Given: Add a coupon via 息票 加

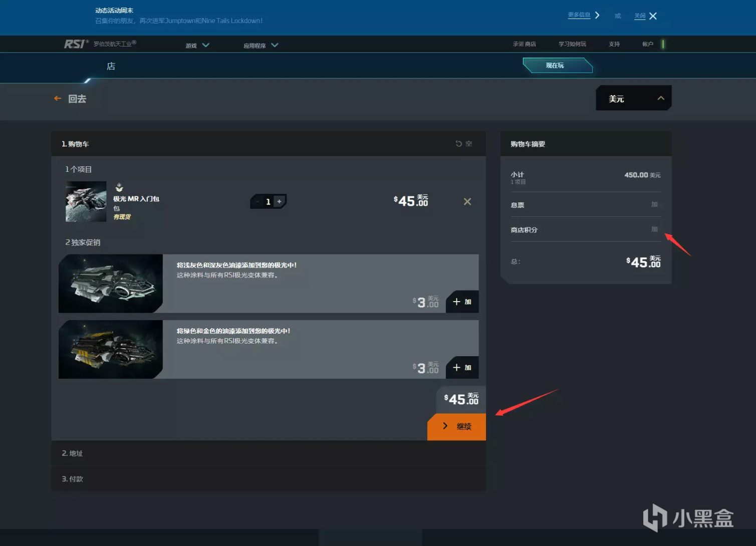Looking at the screenshot, I should [x=654, y=204].
